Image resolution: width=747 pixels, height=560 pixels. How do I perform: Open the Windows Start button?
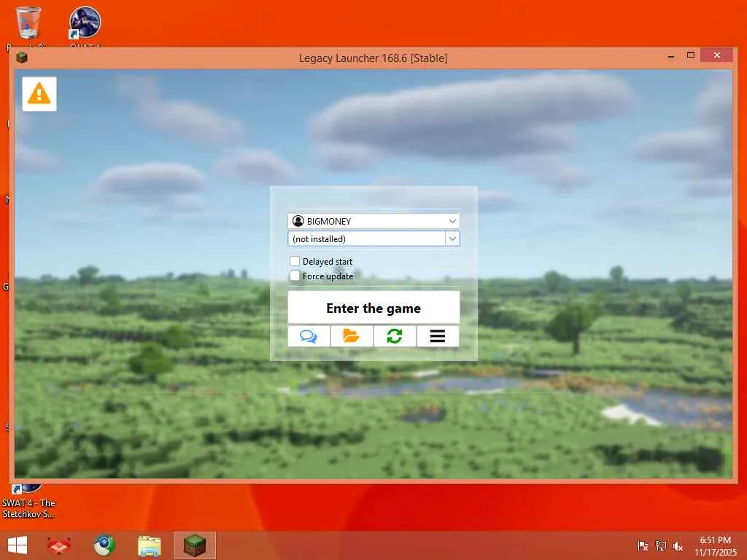click(x=18, y=545)
